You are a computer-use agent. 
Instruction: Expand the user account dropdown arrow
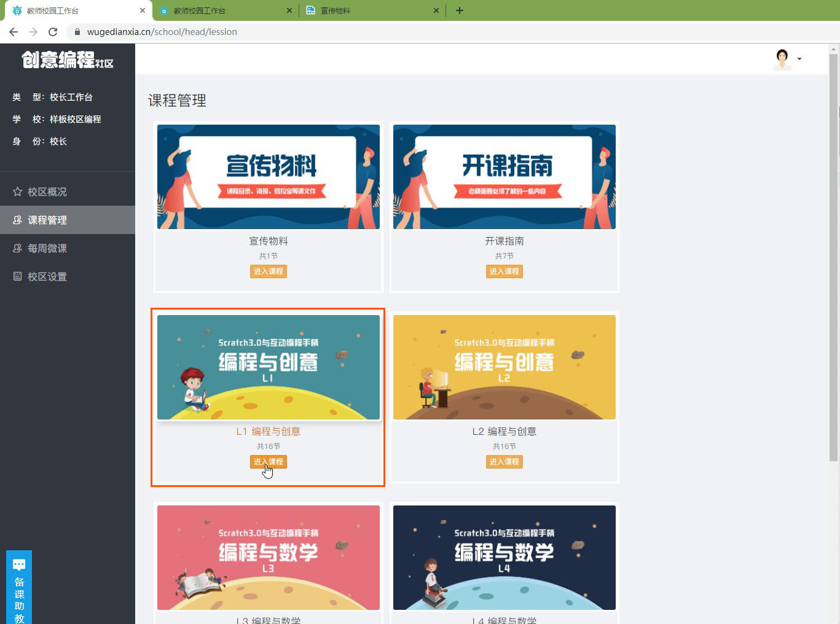pyautogui.click(x=799, y=59)
